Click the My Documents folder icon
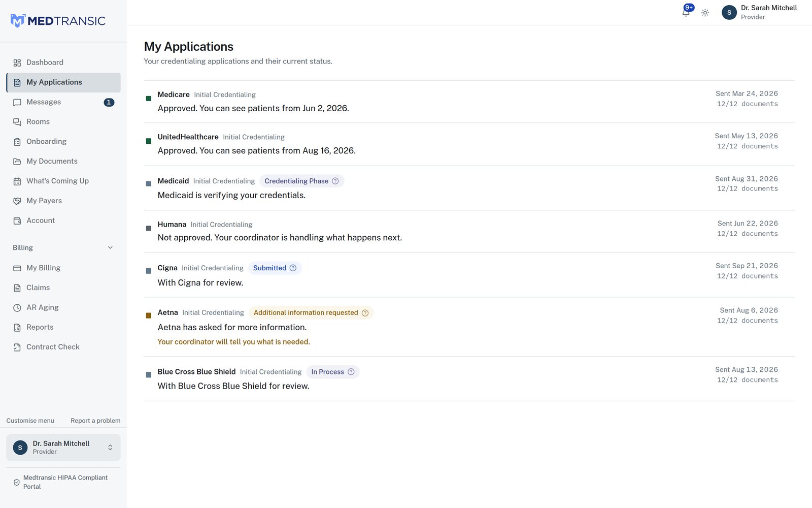Image resolution: width=812 pixels, height=508 pixels. [x=17, y=162]
